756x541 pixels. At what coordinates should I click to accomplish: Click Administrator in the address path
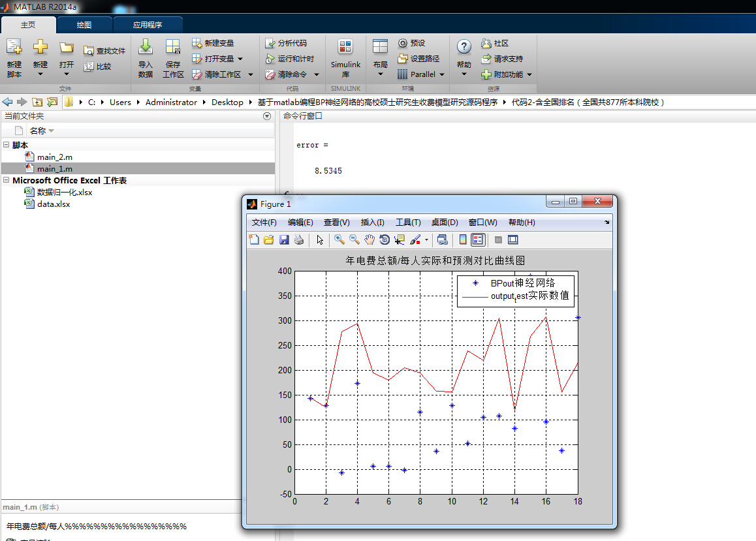pos(171,102)
